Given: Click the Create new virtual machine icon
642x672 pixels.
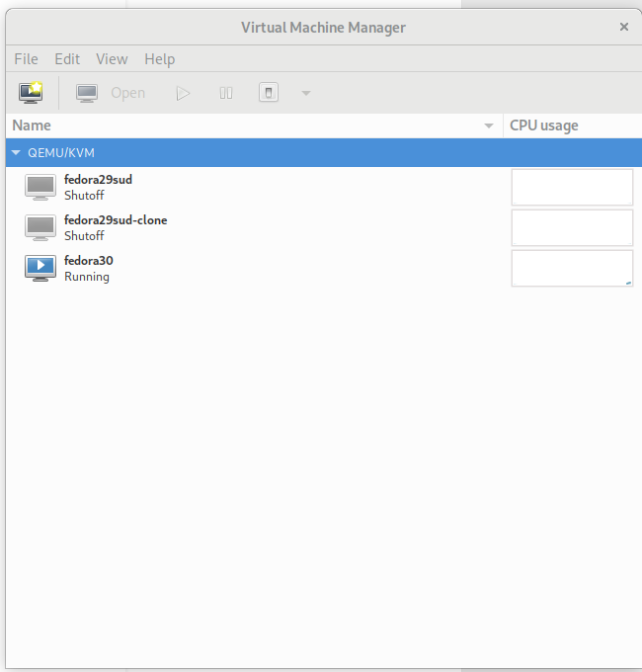Looking at the screenshot, I should point(31,93).
